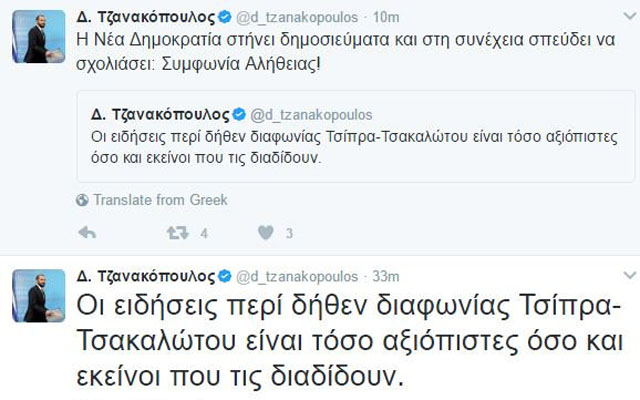Open the 10m timestamp link
This screenshot has width=640, height=400.
pyautogui.click(x=386, y=18)
